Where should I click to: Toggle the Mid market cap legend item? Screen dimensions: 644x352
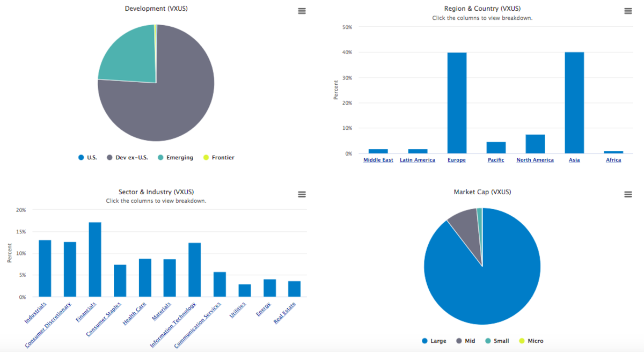pyautogui.click(x=465, y=341)
